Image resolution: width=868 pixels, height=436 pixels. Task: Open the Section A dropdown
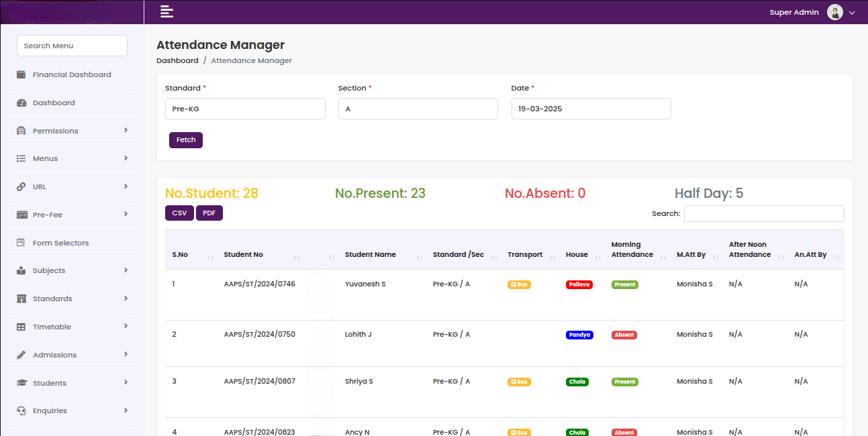418,109
